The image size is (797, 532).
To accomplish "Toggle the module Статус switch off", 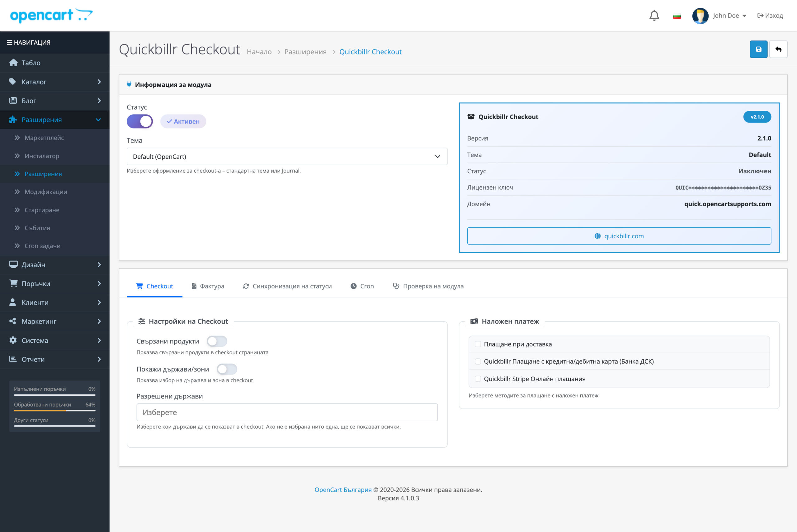I will coord(139,121).
